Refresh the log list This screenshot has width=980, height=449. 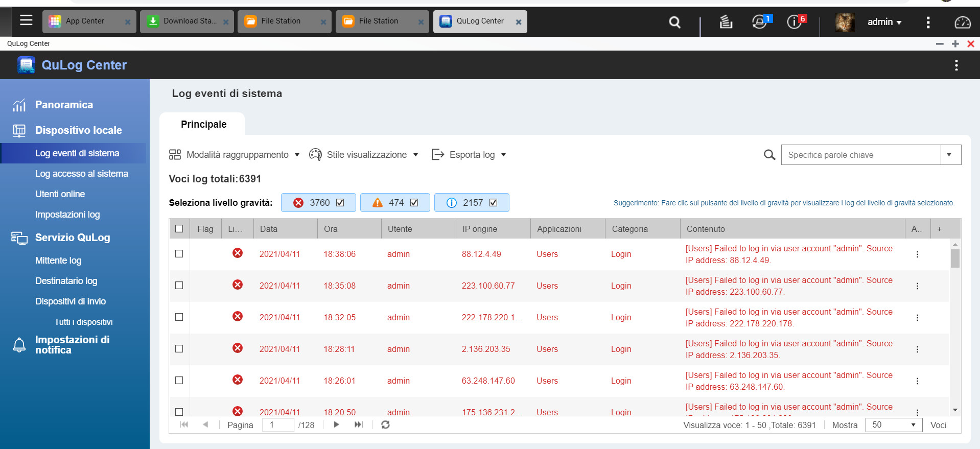click(385, 424)
